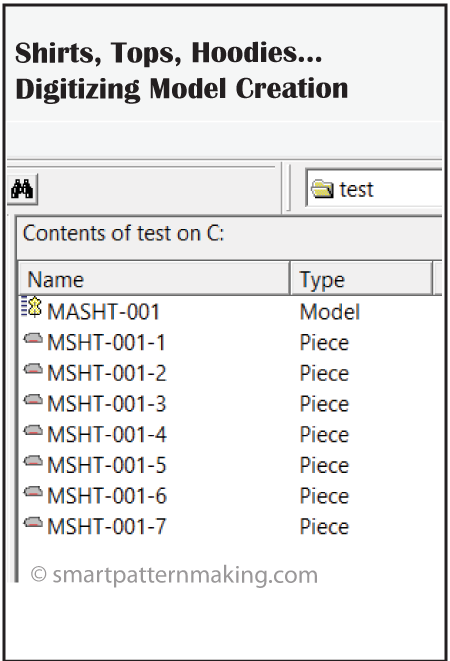Select the MSHT-001-7 file name
This screenshot has width=450, height=661.
(x=107, y=527)
